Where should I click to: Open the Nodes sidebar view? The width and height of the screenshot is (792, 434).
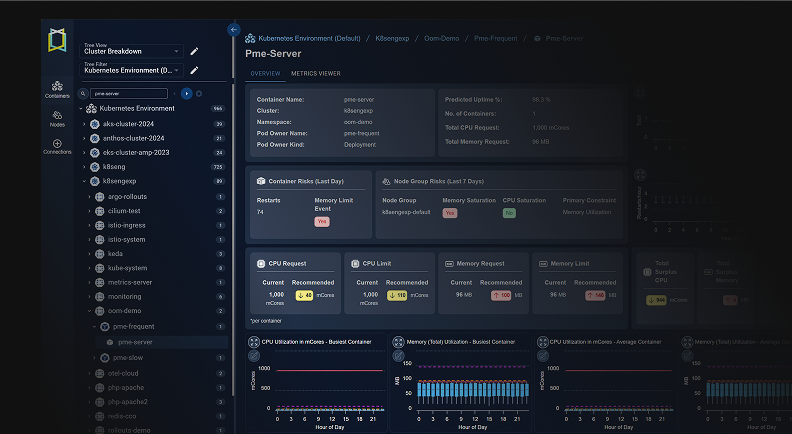(57, 118)
